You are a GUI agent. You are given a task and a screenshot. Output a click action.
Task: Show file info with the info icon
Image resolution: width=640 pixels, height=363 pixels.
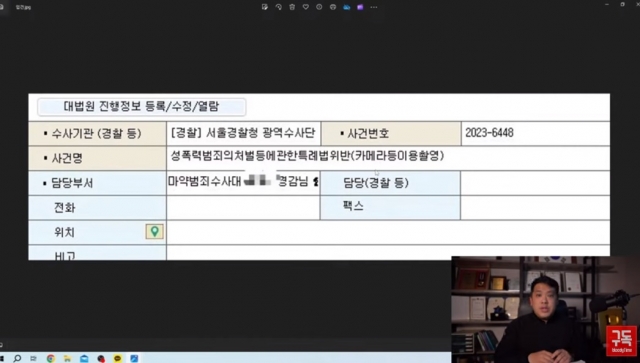(x=319, y=7)
